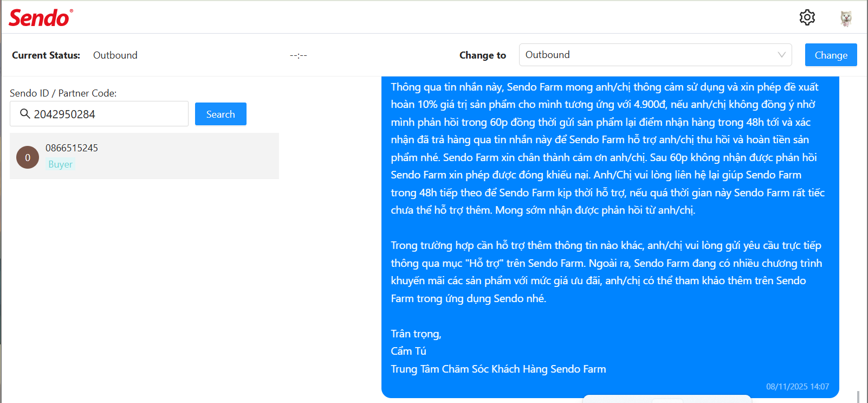Image resolution: width=868 pixels, height=403 pixels.
Task: Select contact 0866515245 in results
Action: pos(144,156)
